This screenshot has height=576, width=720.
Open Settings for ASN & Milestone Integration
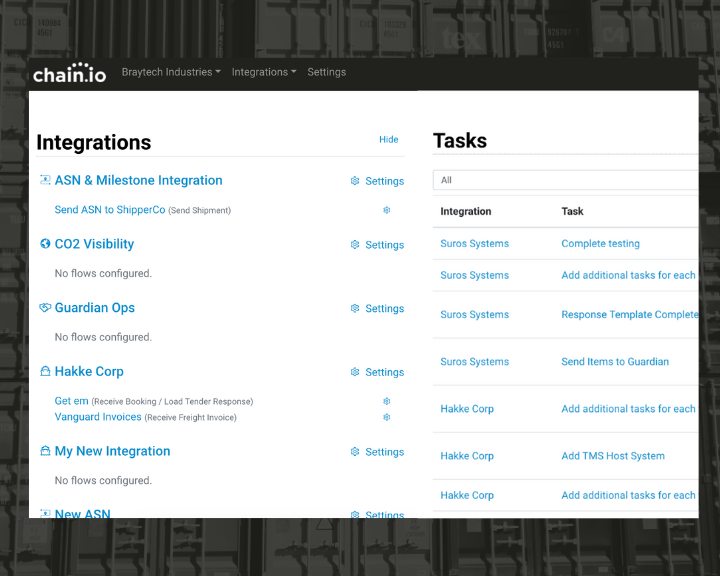tap(384, 181)
